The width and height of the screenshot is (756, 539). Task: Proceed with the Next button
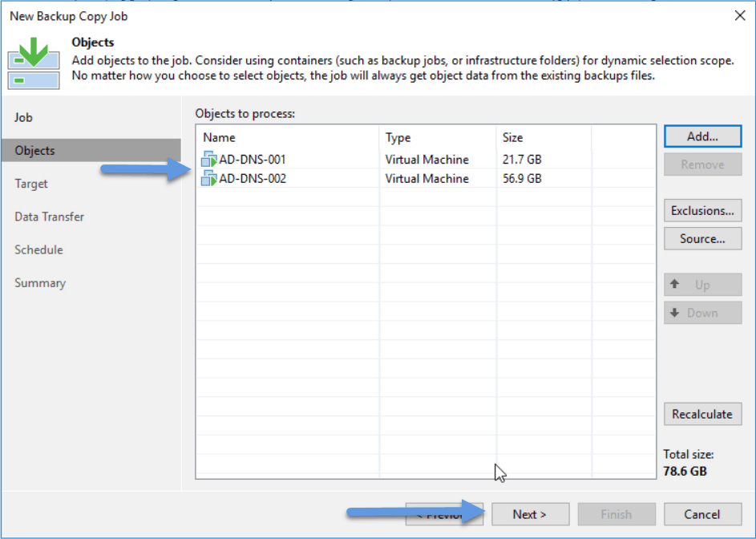pyautogui.click(x=531, y=514)
